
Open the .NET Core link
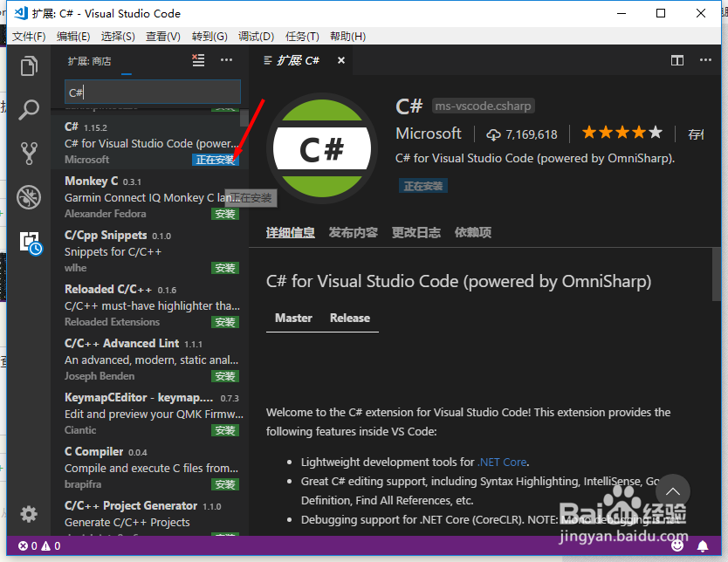503,463
